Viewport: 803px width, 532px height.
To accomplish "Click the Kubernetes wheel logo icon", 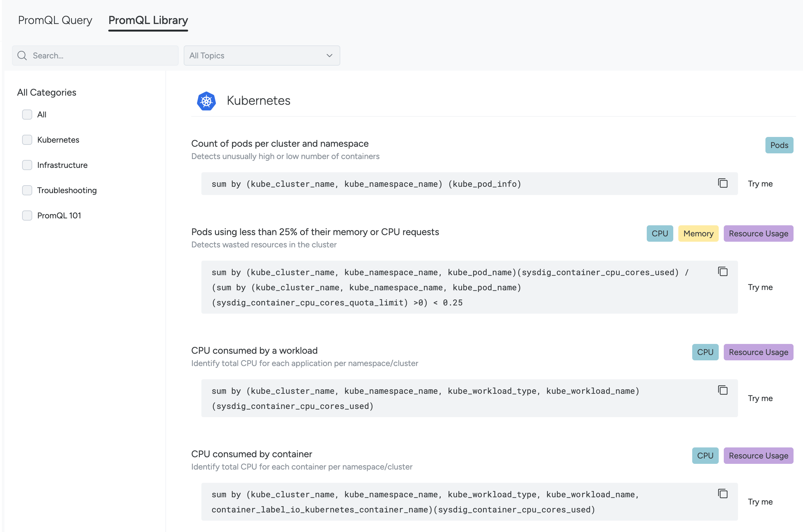I will [206, 101].
